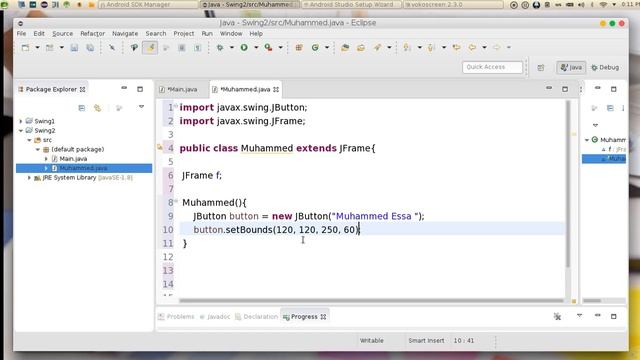Collapse the Swing2 project
The width and height of the screenshot is (640, 360).
point(20,131)
